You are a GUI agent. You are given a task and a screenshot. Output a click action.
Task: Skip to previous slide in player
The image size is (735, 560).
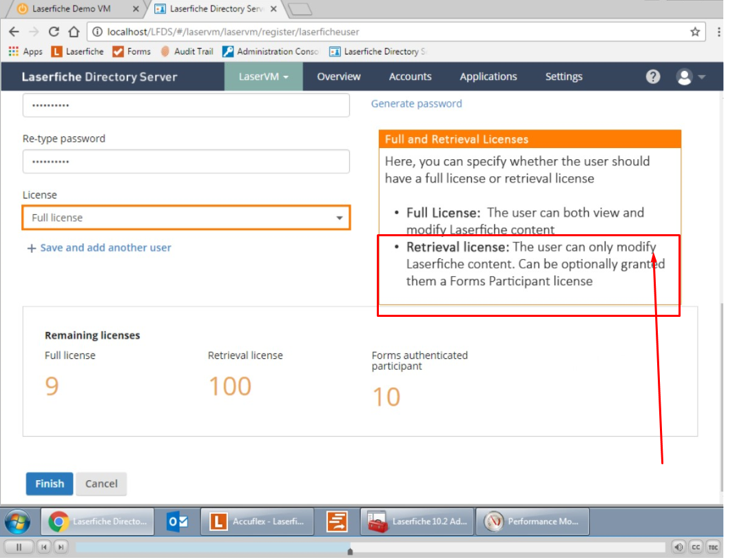(43, 548)
